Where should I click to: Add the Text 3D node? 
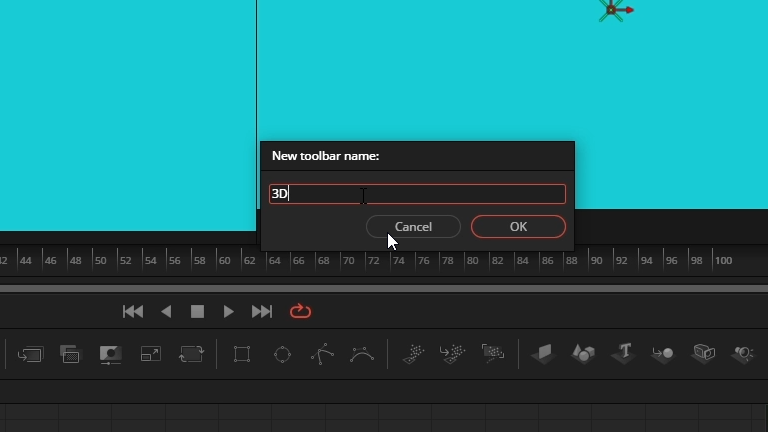pyautogui.click(x=624, y=354)
